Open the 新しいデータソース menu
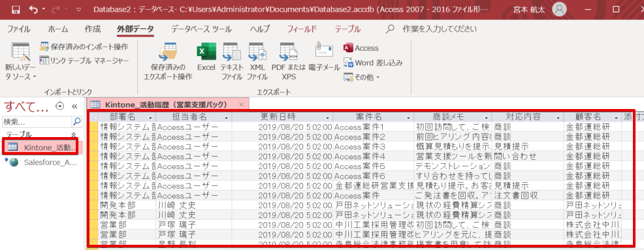Viewport: 644px width, 250px height. pos(20,61)
